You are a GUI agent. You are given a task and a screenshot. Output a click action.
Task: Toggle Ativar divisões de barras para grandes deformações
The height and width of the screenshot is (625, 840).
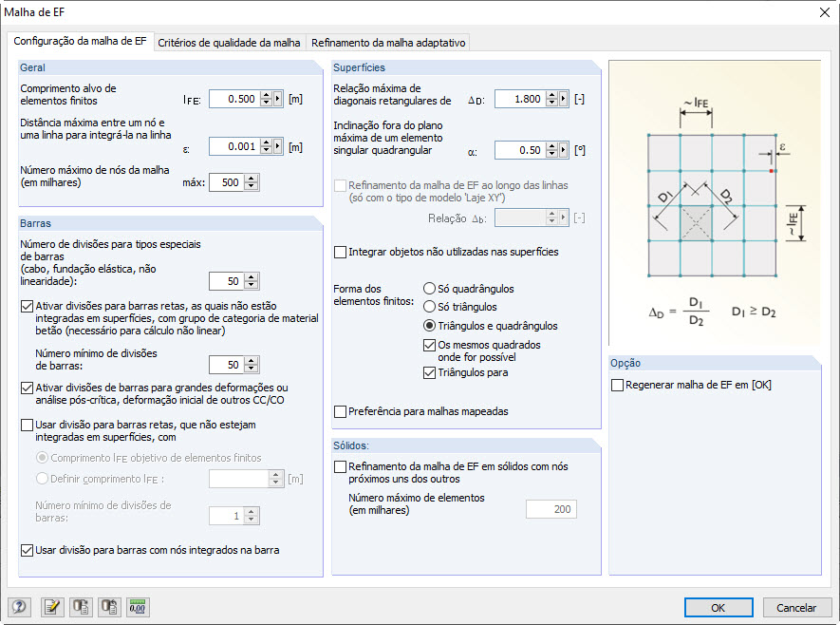click(x=27, y=388)
